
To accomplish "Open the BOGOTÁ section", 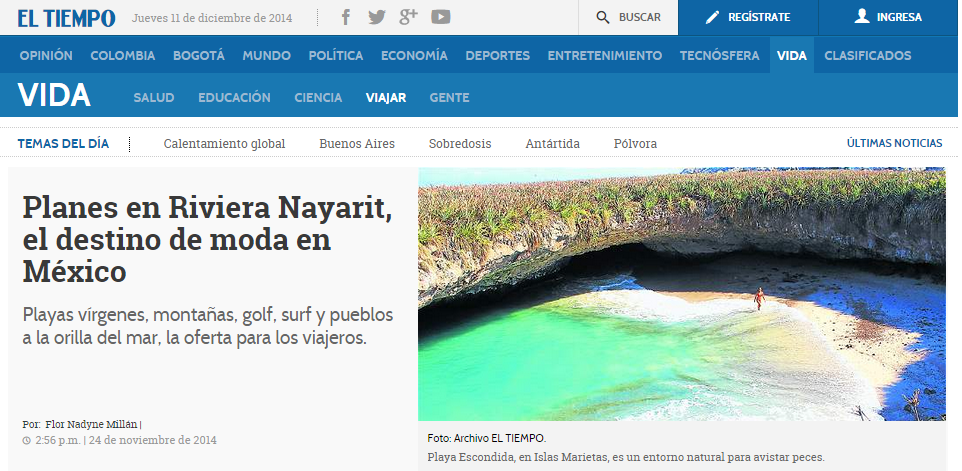I will tap(199, 55).
